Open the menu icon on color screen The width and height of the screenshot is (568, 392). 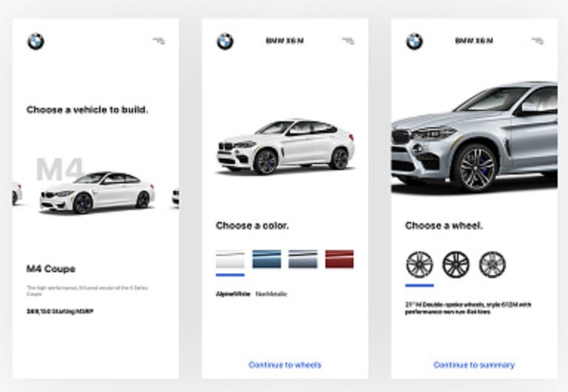[x=348, y=41]
